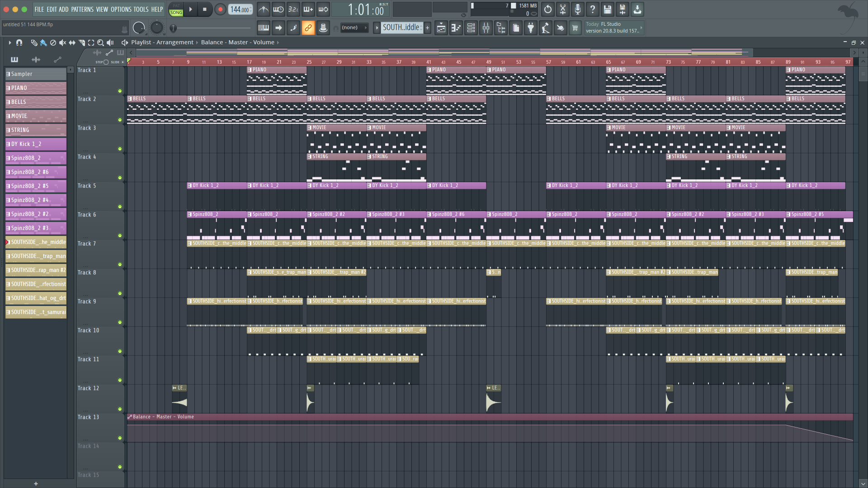Viewport: 868px width, 488px height.
Task: Expand the FL Studio news panel arrow
Action: [641, 28]
